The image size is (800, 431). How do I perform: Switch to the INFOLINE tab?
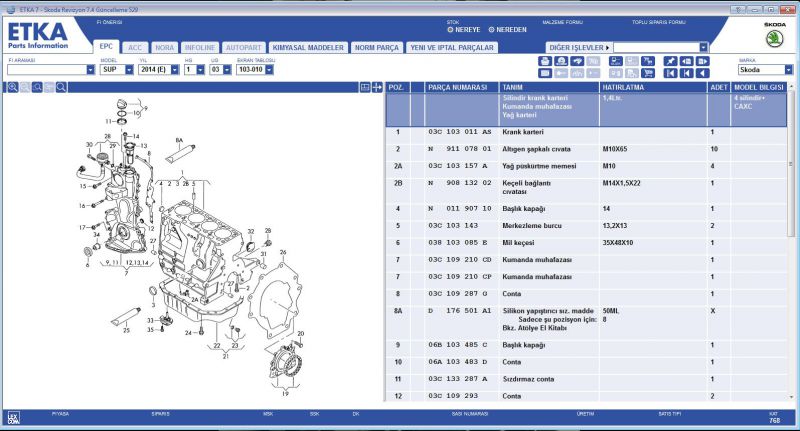click(199, 47)
